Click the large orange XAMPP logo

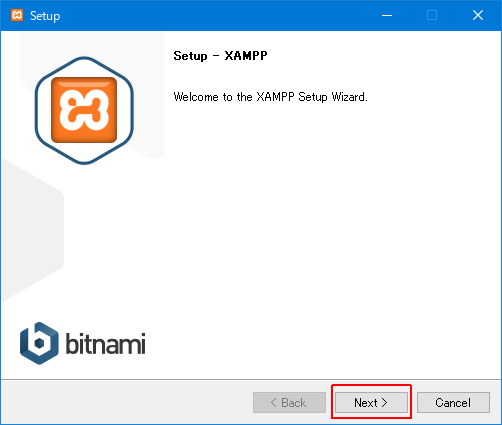(84, 110)
